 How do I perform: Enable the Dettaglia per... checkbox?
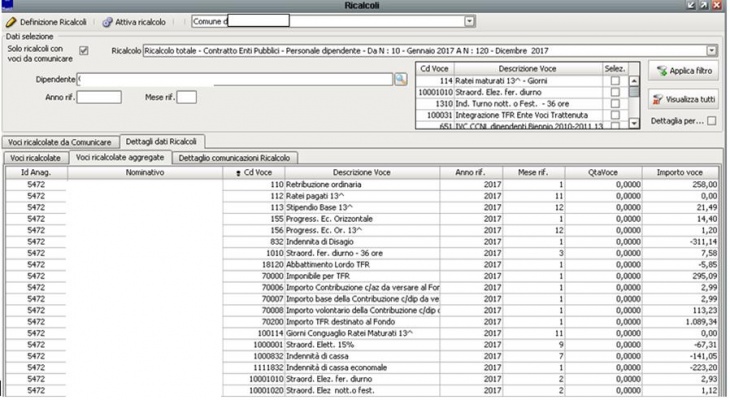[712, 121]
